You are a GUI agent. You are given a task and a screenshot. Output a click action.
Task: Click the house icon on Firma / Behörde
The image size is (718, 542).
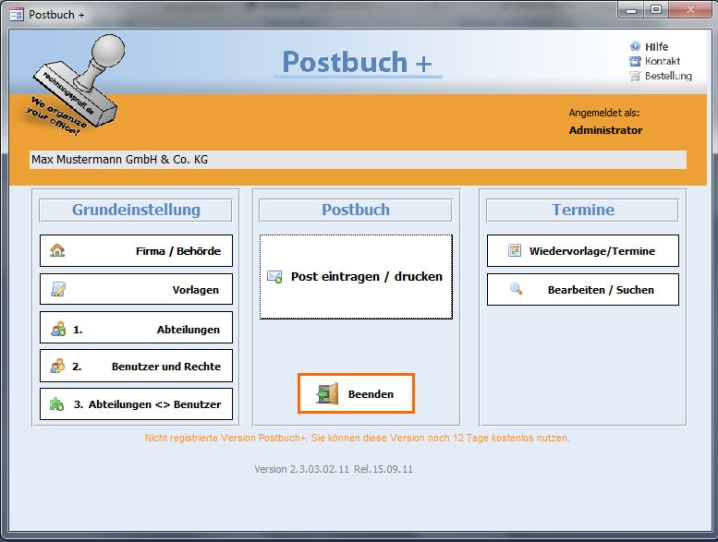coord(58,251)
